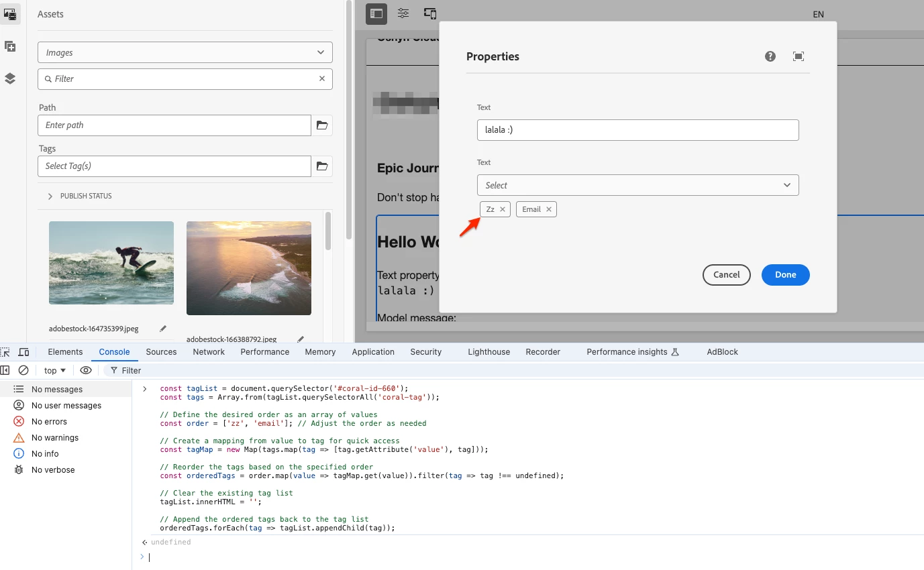
Task: Edit adobestock-164735399.jpeg with pencil icon
Action: [163, 329]
